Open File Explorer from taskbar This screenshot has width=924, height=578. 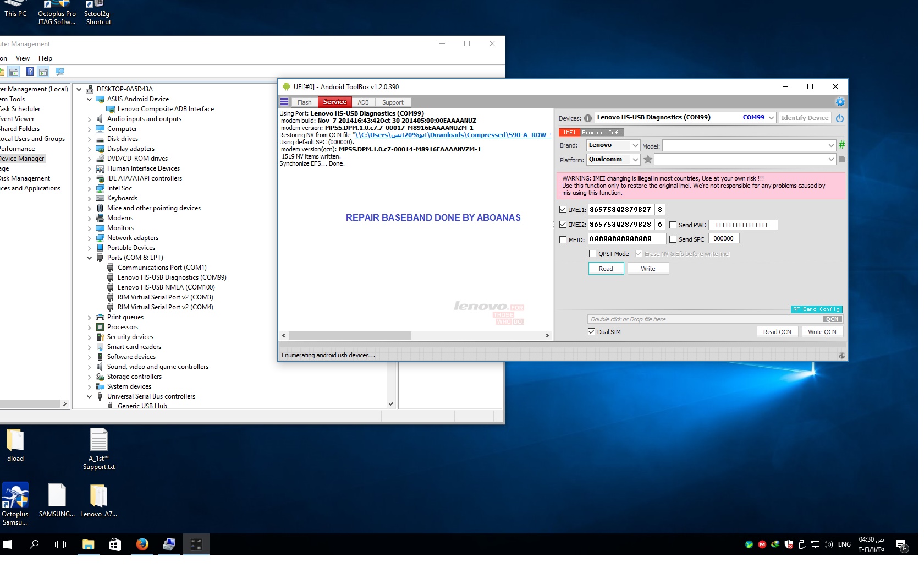[88, 544]
